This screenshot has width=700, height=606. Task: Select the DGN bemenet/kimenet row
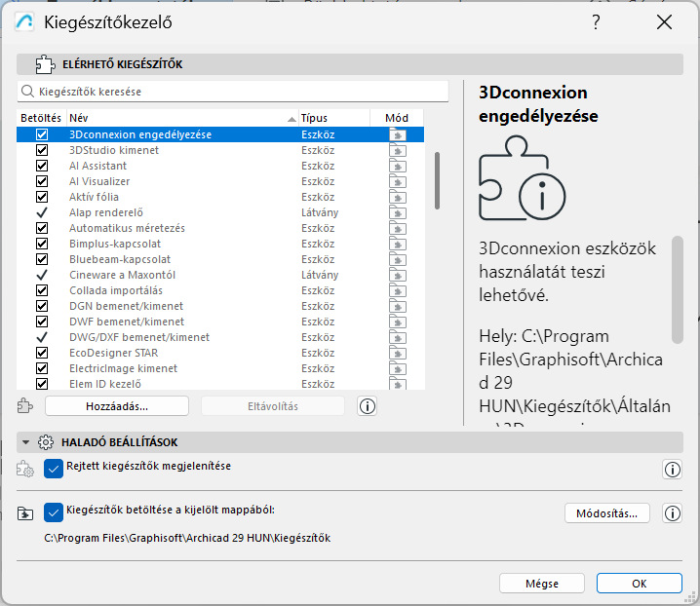(x=220, y=306)
